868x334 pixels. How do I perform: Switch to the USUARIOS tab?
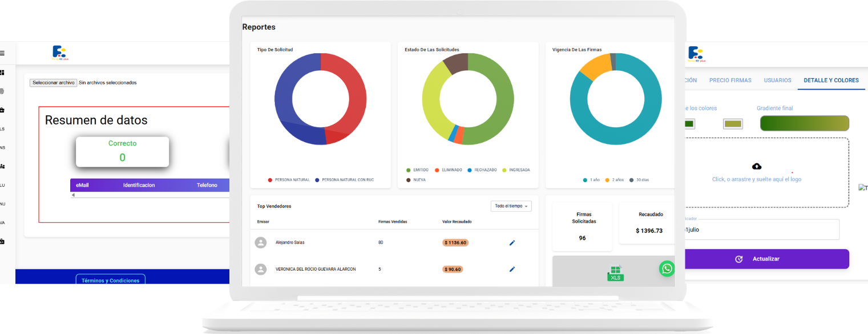click(777, 81)
